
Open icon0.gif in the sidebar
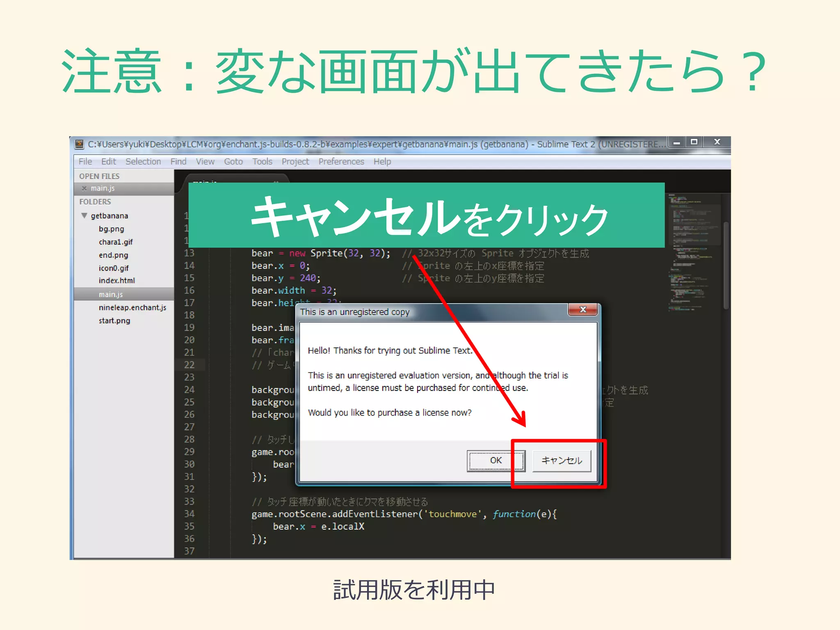(114, 268)
